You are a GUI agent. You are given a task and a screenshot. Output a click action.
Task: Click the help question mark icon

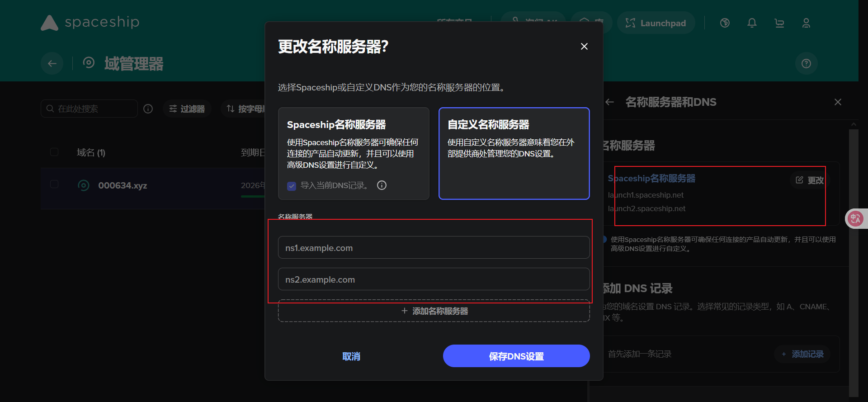pos(806,64)
